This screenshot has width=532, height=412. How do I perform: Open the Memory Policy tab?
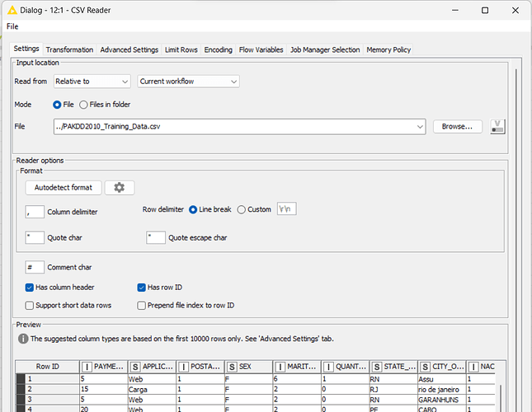(388, 49)
